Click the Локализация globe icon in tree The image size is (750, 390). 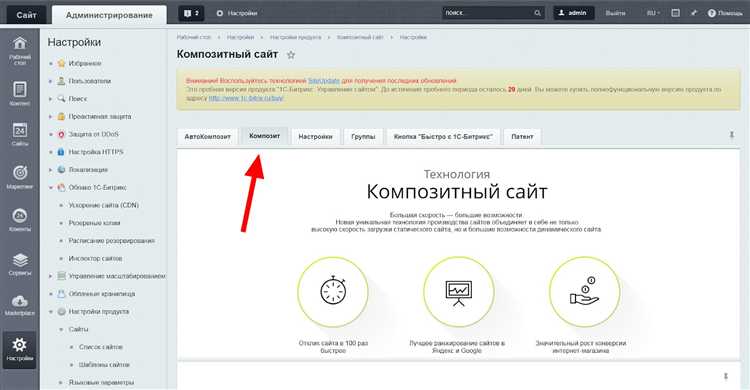click(61, 170)
